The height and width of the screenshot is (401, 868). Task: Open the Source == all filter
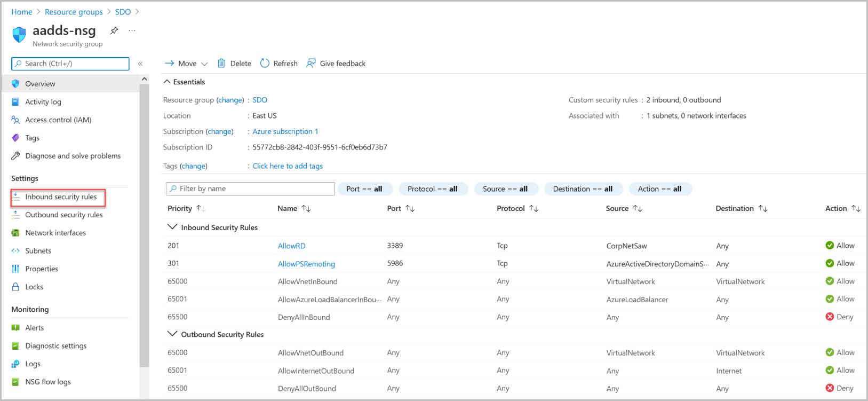tap(505, 189)
